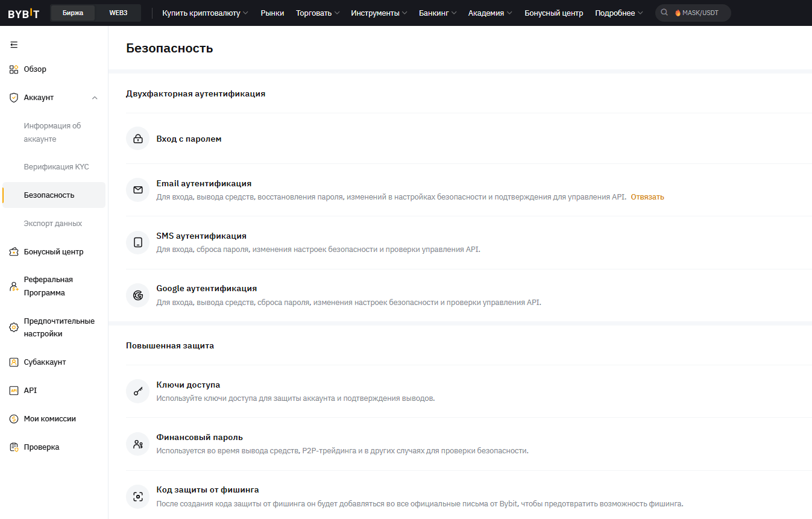
Task: Open Бонусный центр in the top bar
Action: tap(553, 13)
